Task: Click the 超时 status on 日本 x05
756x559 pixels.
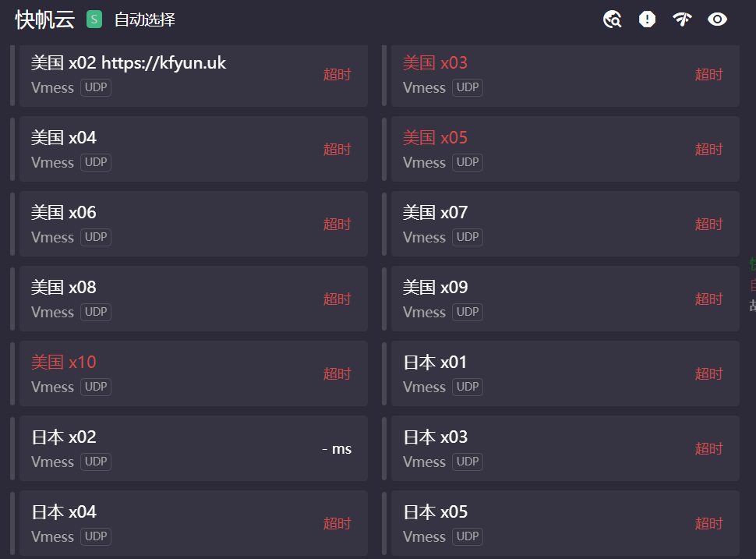Action: point(708,524)
